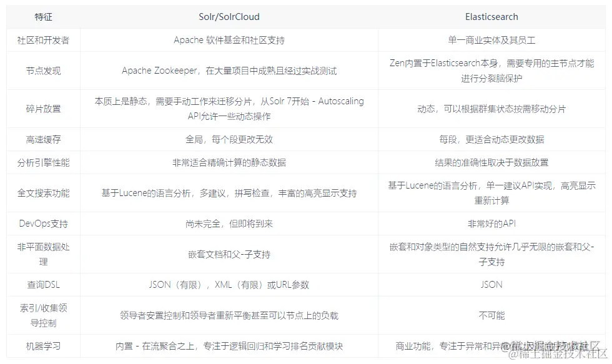The width and height of the screenshot is (612, 364).
Task: Click the Elasticsearch 'JSON' cell
Action: click(x=491, y=285)
